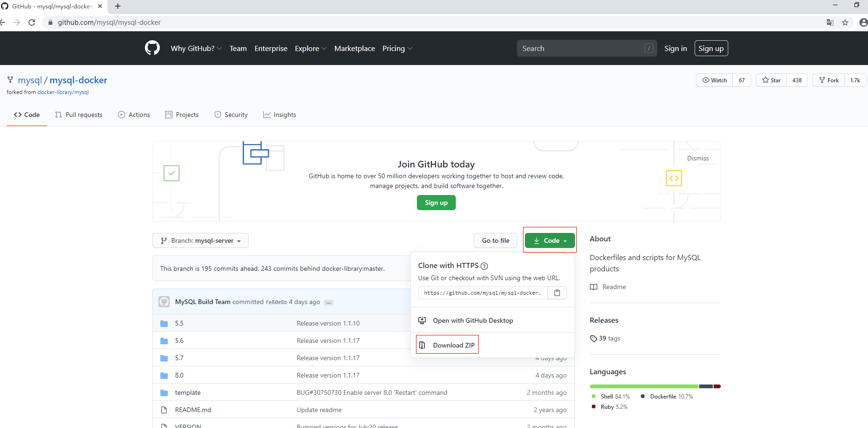Screen dimensions: 868x428
Task: Click the Go to file button
Action: click(495, 240)
